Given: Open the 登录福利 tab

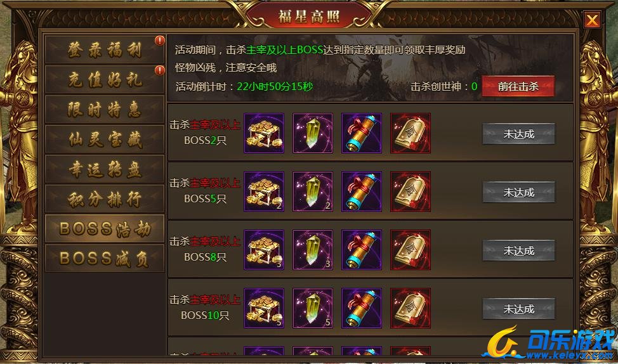Looking at the screenshot, I should 105,50.
